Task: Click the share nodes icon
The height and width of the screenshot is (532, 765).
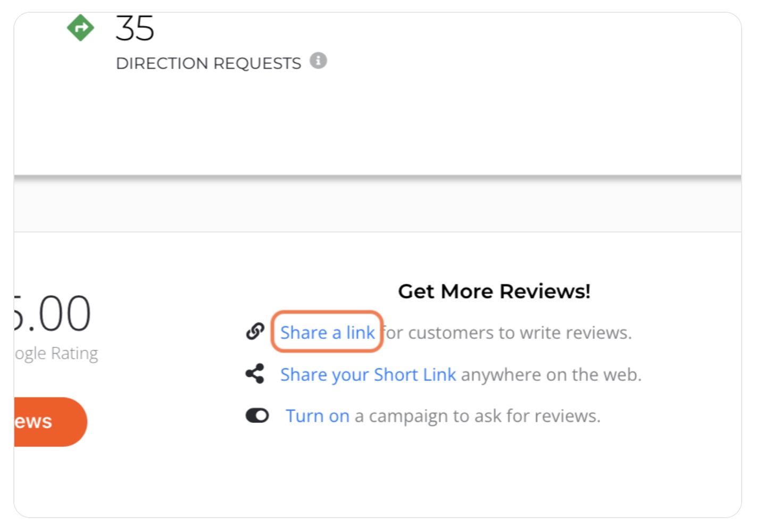Action: click(x=255, y=374)
